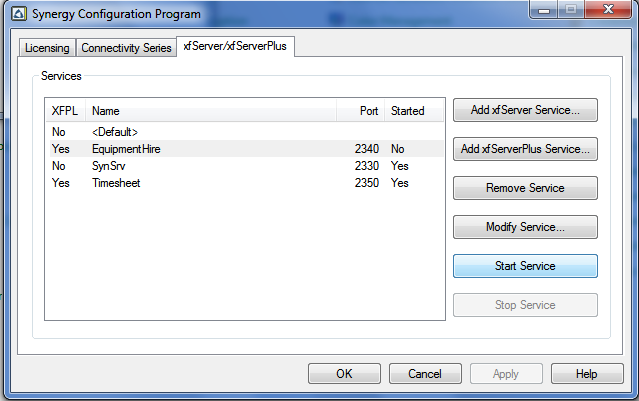Confirm with the OK button
Viewport: 639px width, 401px height.
pyautogui.click(x=344, y=374)
